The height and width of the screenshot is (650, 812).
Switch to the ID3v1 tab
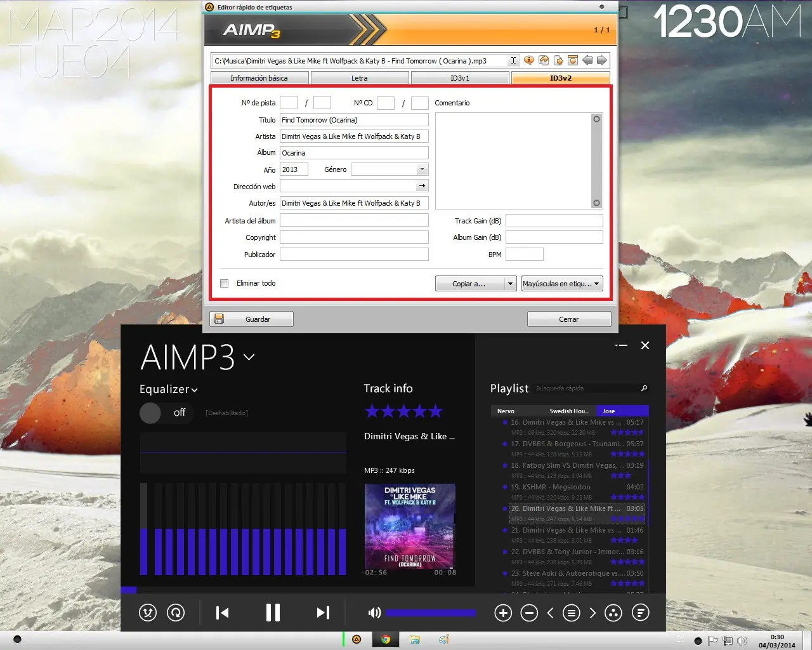click(460, 78)
